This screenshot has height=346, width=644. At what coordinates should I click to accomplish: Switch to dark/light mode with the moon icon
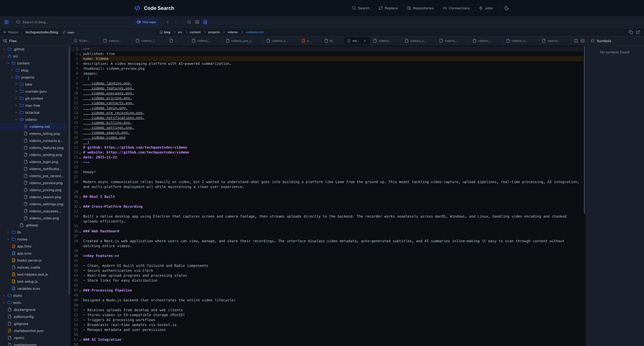tap(507, 8)
